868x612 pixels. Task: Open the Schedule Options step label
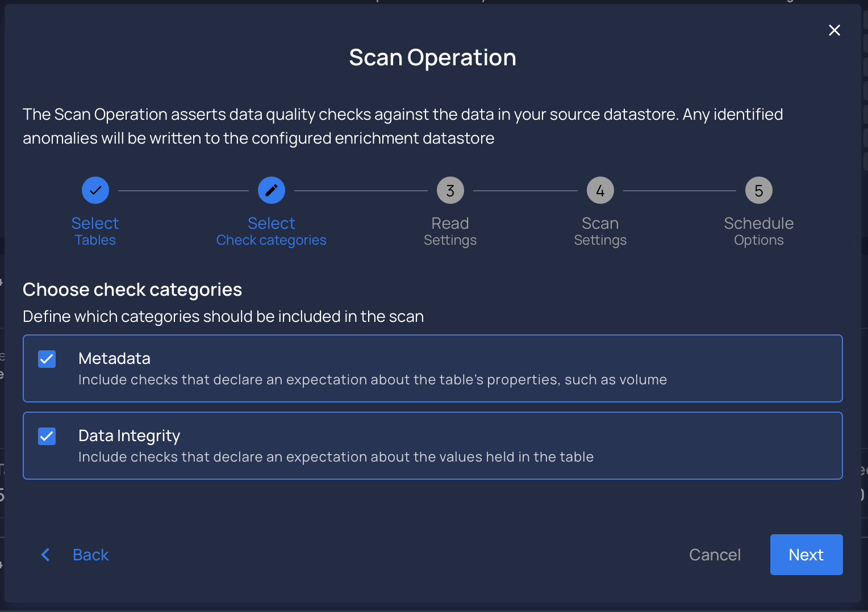[759, 231]
